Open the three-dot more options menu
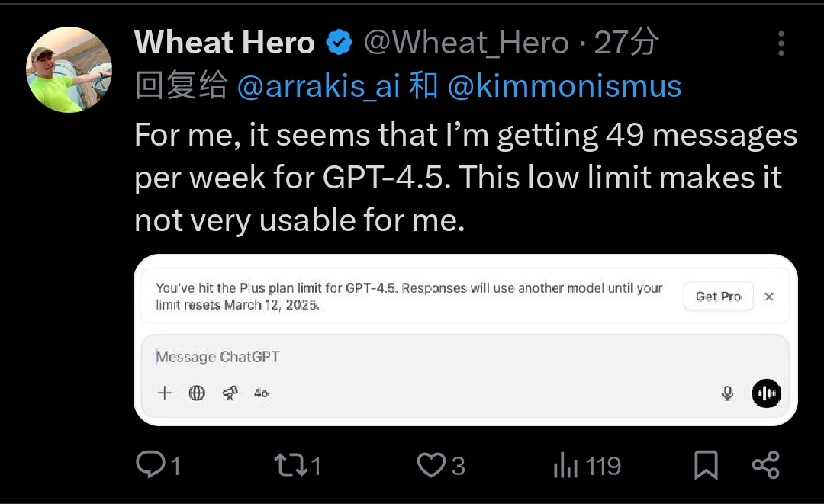The height and width of the screenshot is (504, 824). point(781,43)
